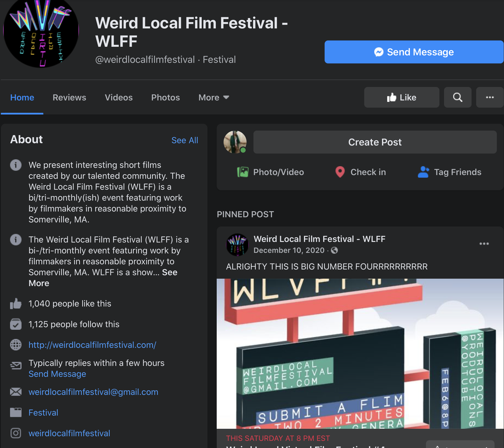This screenshot has height=448, width=504.
Task: Click the weirdlocalfilmfestival@gmail.com email link
Action: tap(93, 392)
